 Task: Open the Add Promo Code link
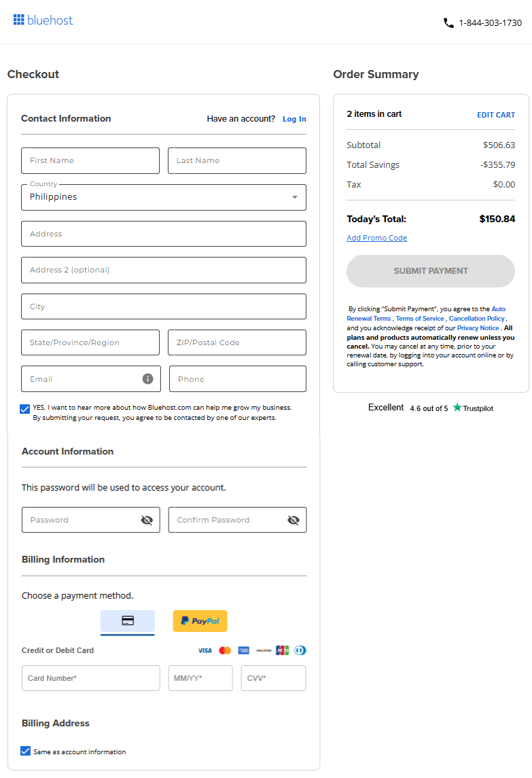[376, 238]
